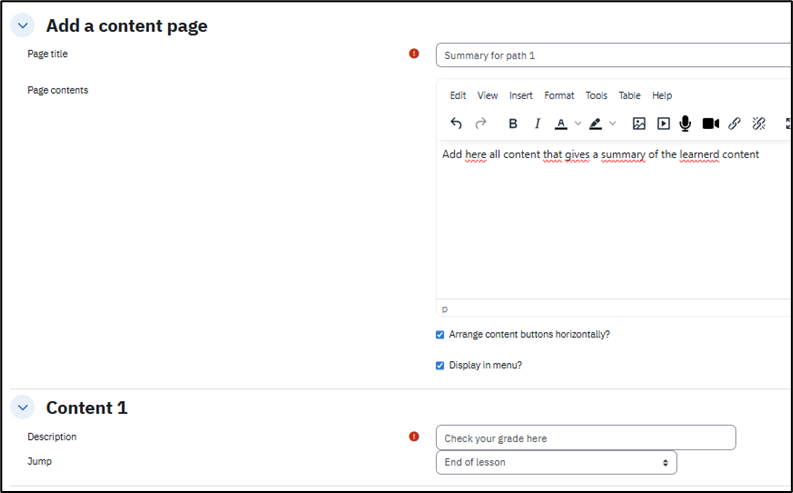
Task: Open the Table menu in editor
Action: [629, 96]
